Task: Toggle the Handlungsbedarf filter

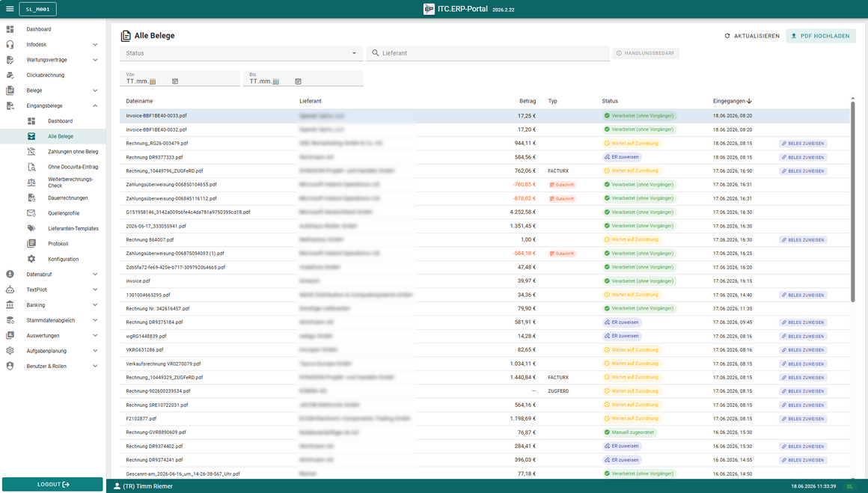Action: point(646,53)
